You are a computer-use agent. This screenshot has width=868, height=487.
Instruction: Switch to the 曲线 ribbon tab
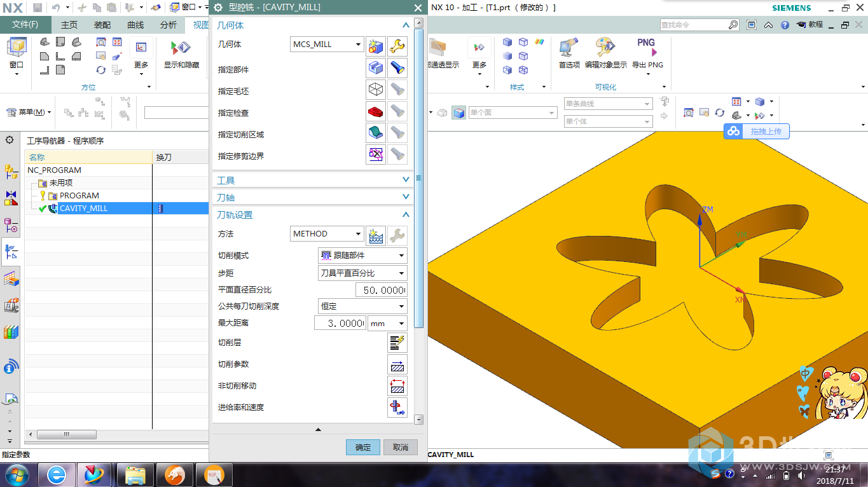pos(135,25)
